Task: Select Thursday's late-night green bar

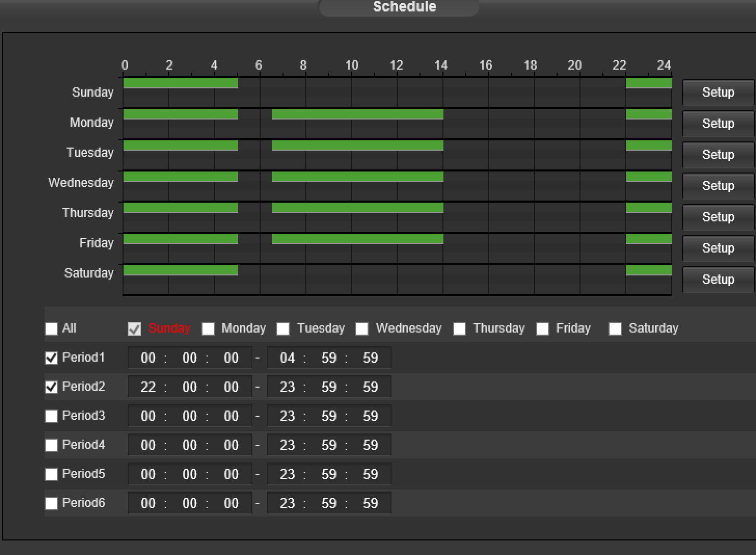Action: pyautogui.click(x=649, y=208)
